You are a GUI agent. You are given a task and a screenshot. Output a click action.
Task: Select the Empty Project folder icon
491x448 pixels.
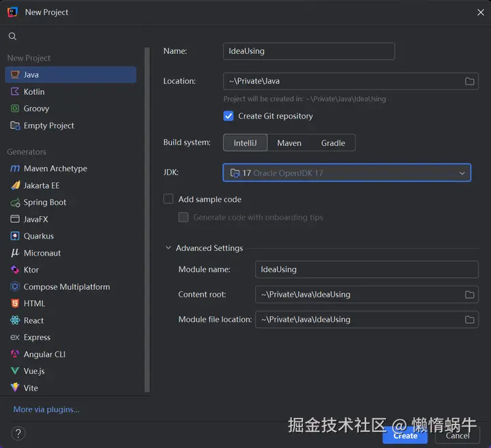click(x=15, y=125)
